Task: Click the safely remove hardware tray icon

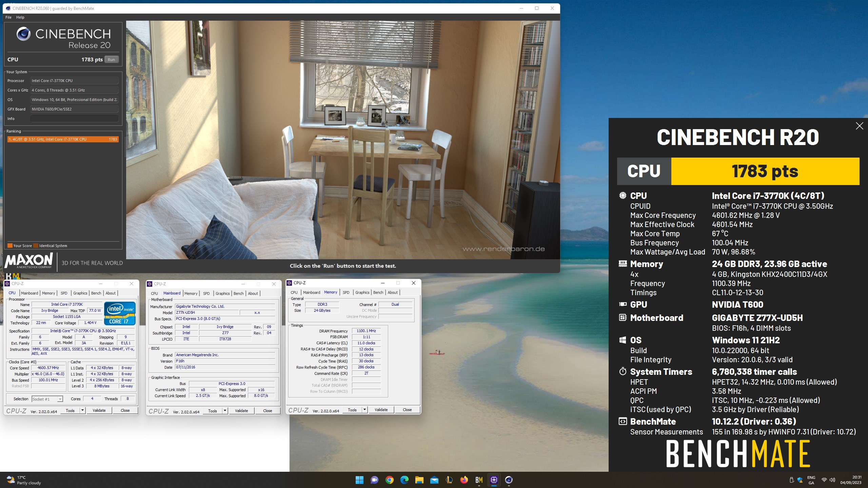Action: click(x=792, y=480)
